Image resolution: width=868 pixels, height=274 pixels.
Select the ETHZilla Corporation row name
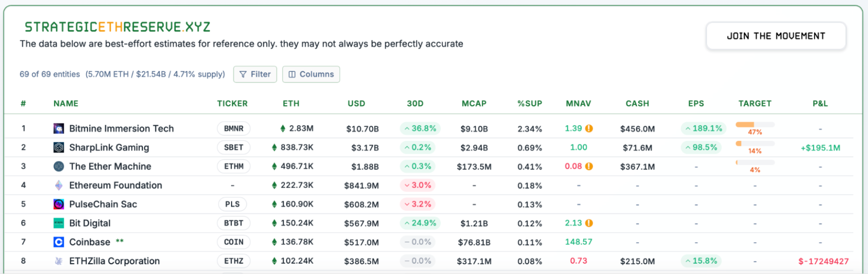pyautogui.click(x=114, y=261)
